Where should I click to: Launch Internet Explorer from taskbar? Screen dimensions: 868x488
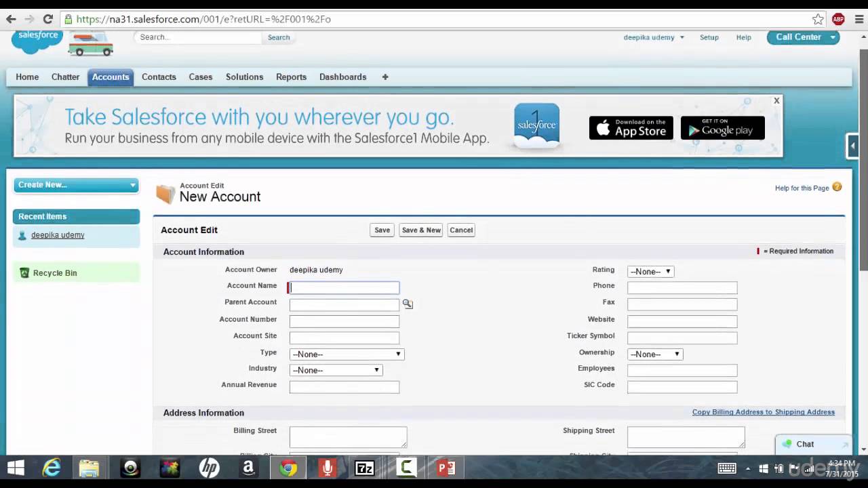(x=52, y=468)
